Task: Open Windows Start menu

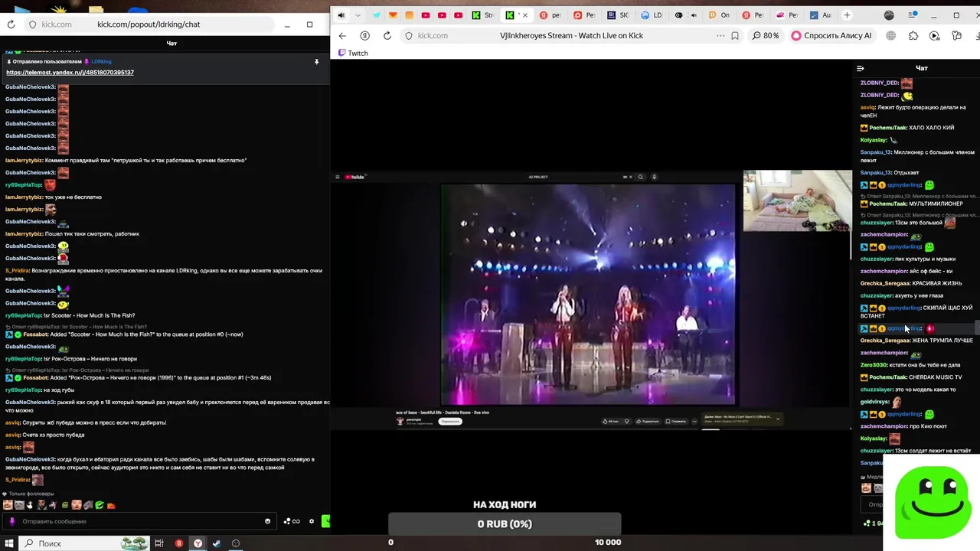Action: tap(10, 543)
